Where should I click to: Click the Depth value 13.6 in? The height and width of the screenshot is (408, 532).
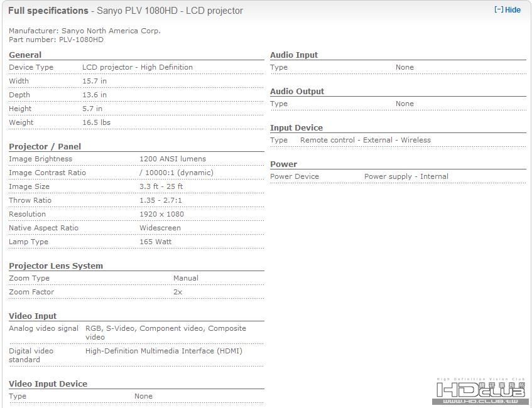pyautogui.click(x=94, y=95)
